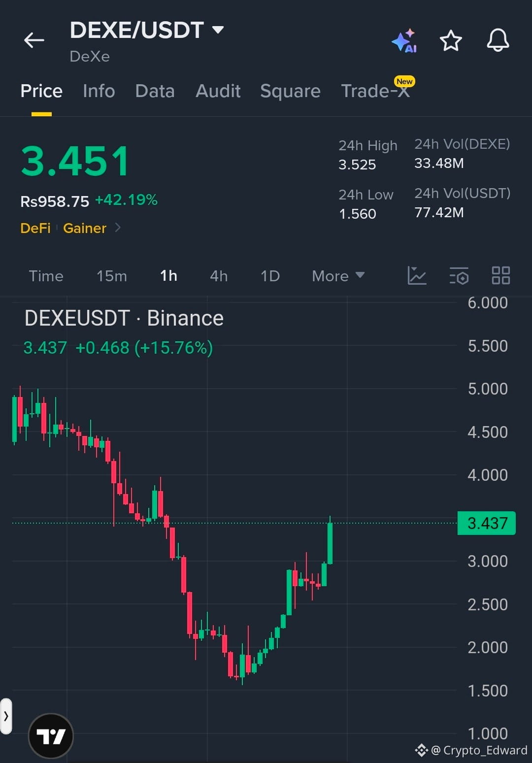
Task: Tap the +42.19% change value
Action: [126, 200]
